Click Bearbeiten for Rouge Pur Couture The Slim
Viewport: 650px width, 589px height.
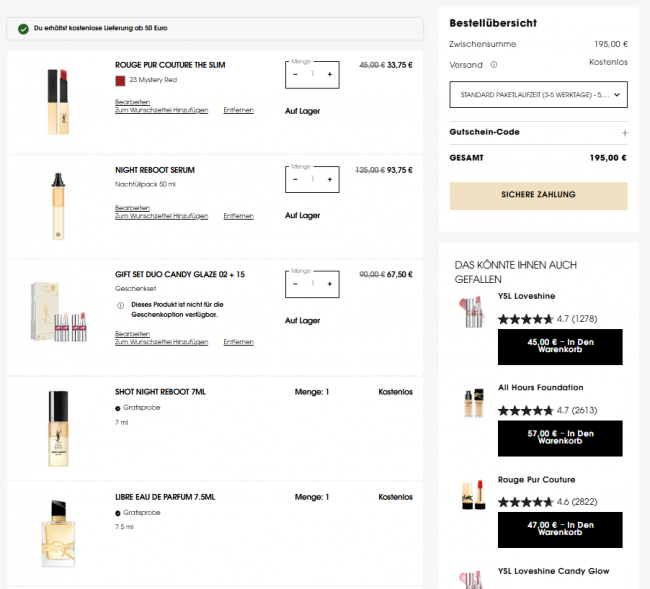point(132,102)
